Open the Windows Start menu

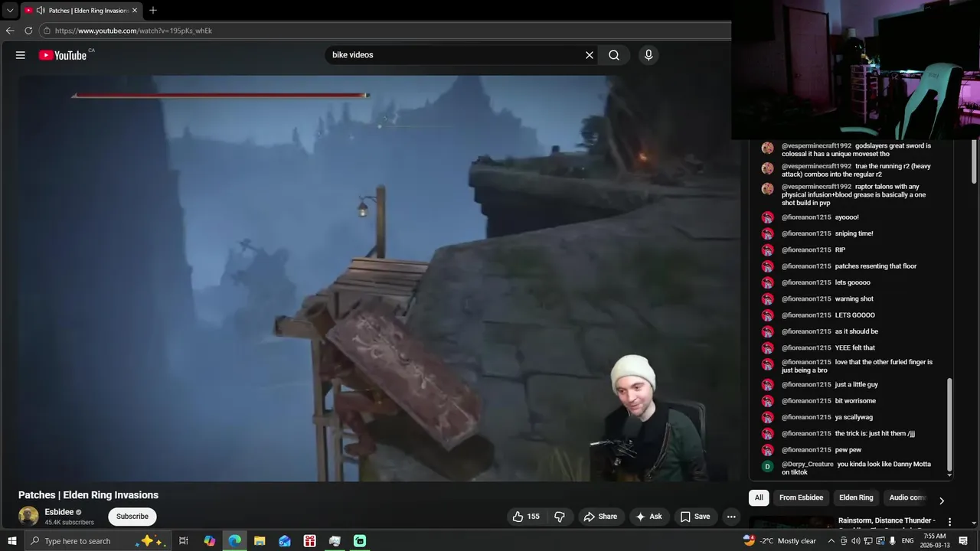[11, 541]
